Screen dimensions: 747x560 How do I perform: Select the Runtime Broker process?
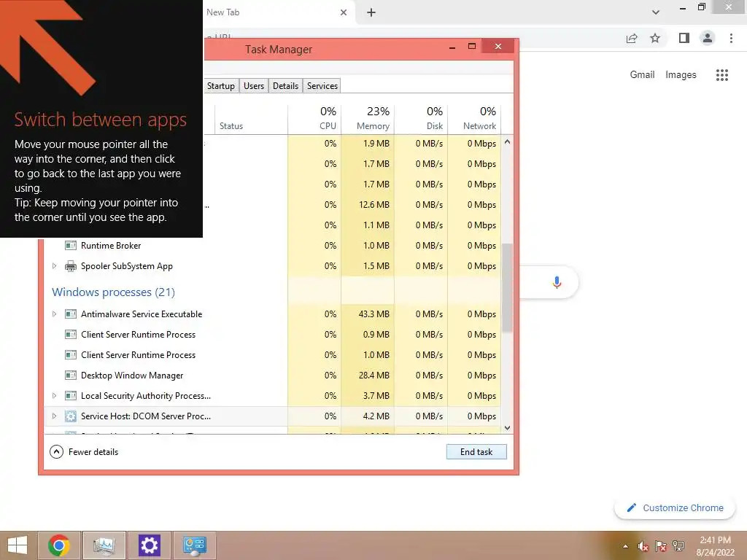pyautogui.click(x=273, y=246)
